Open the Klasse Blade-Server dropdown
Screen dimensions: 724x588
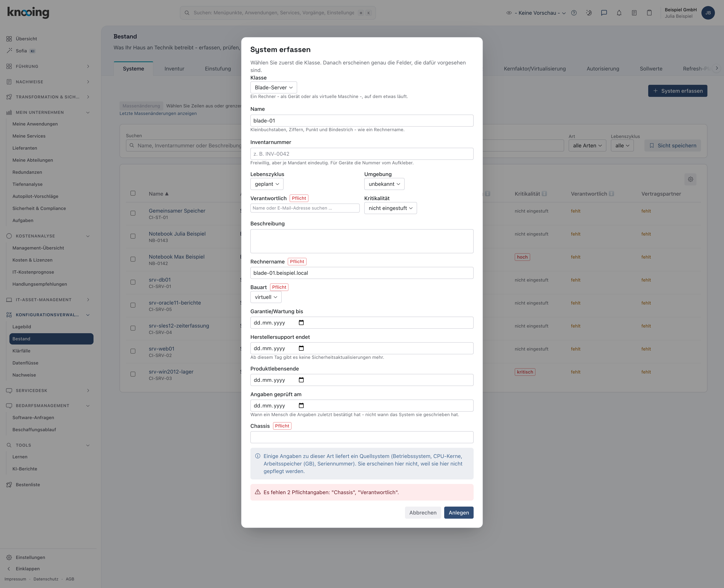click(x=273, y=87)
